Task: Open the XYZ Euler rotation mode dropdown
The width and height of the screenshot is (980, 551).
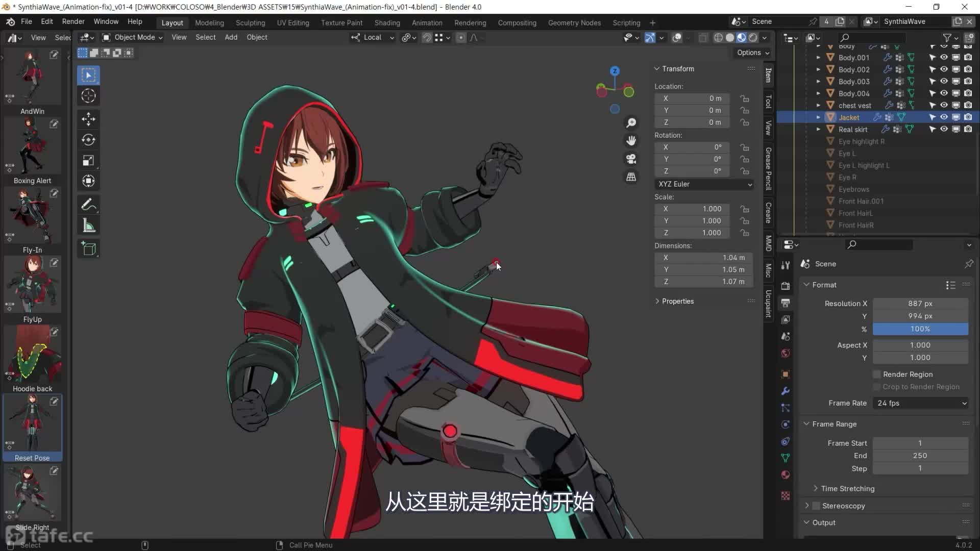Action: click(704, 184)
